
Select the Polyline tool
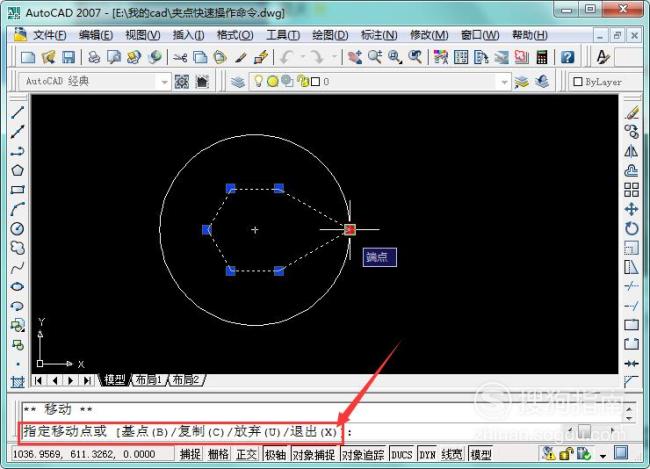[x=17, y=151]
